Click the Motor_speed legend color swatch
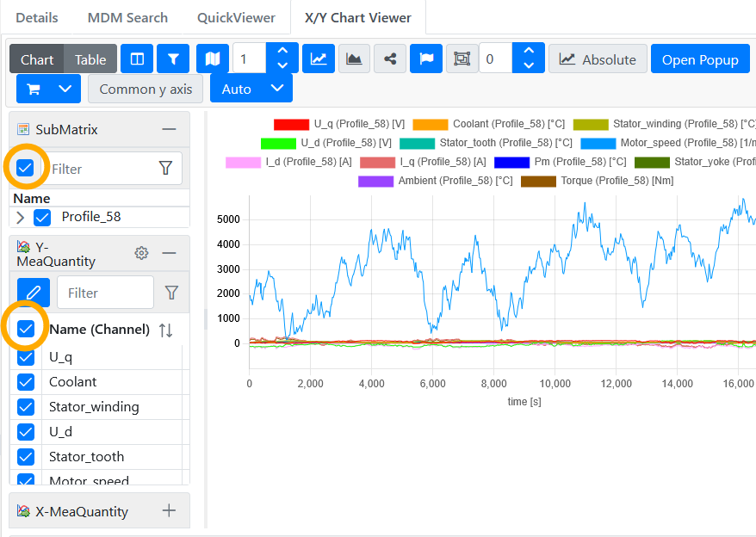This screenshot has width=756, height=537. point(598,143)
